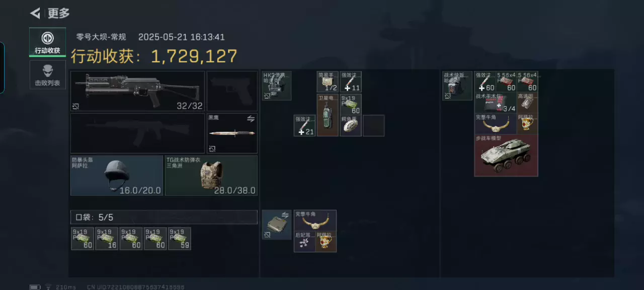Image resolution: width=644 pixels, height=290 pixels.
Task: Select the TG战术防弹衣 armor vest
Action: click(x=211, y=175)
